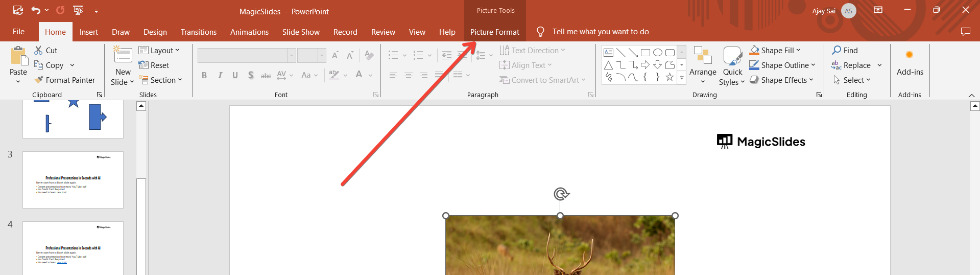Image resolution: width=980 pixels, height=275 pixels.
Task: Toggle Italic formatting
Action: coord(220,75)
